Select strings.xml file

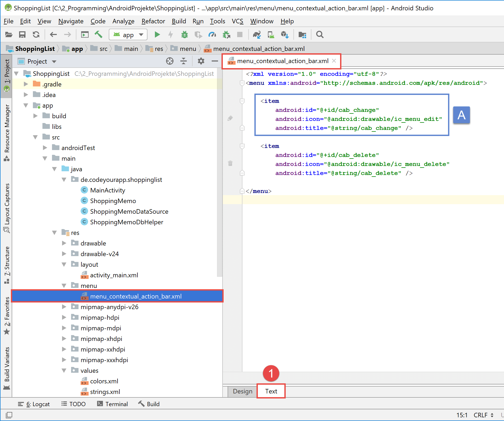pos(105,392)
